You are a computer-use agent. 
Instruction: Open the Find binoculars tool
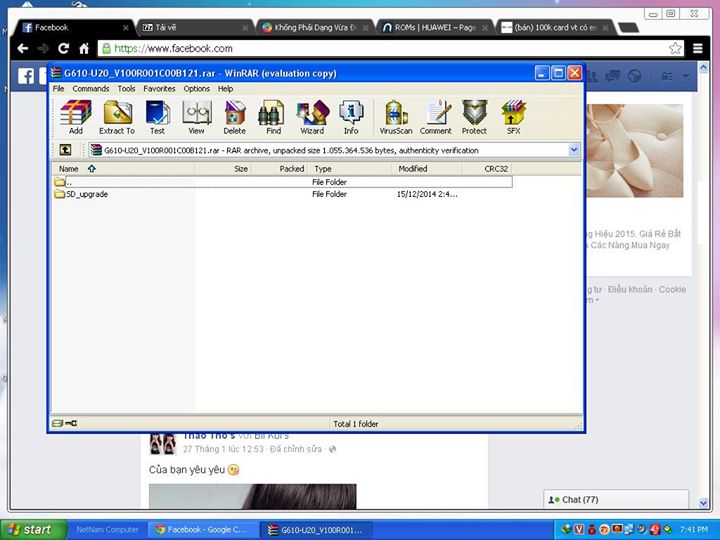[x=273, y=116]
